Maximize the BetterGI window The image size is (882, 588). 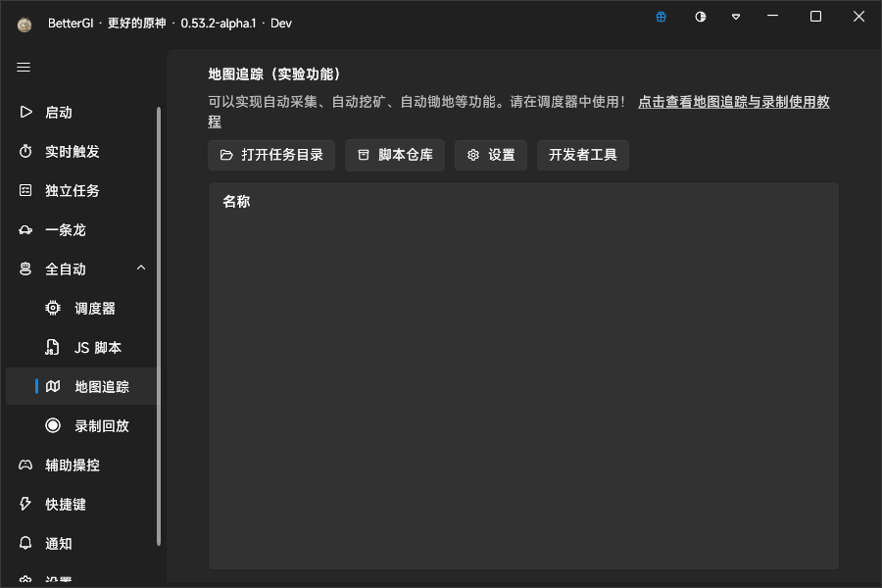point(815,17)
